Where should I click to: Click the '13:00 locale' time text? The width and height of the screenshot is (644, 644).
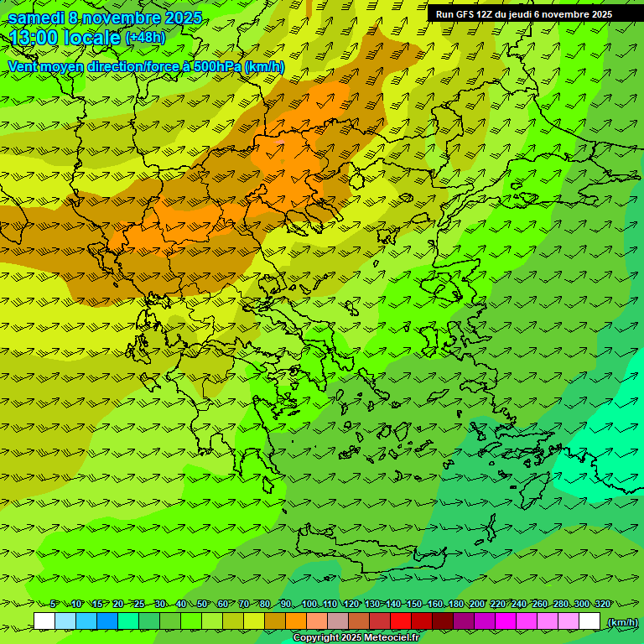coord(65,38)
